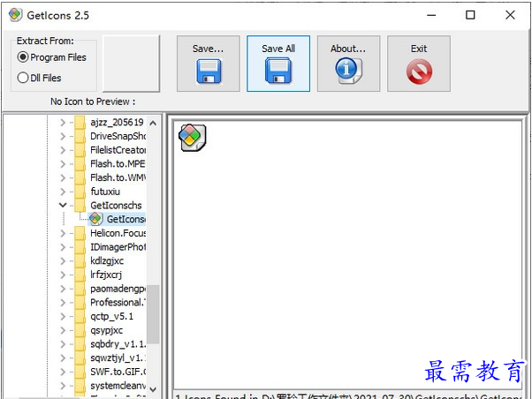Select the Flash.to.WMV tree label
Viewport: 532px width, 399px height.
click(118, 177)
